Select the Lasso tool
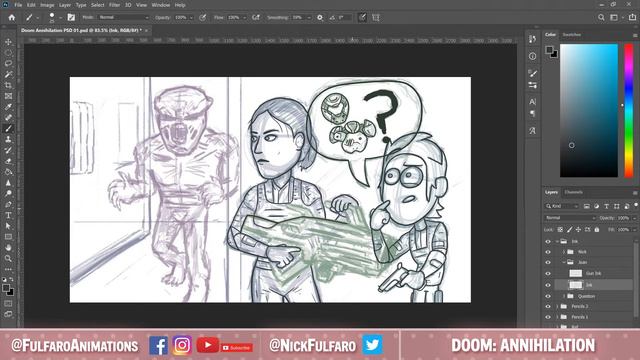 [8, 64]
